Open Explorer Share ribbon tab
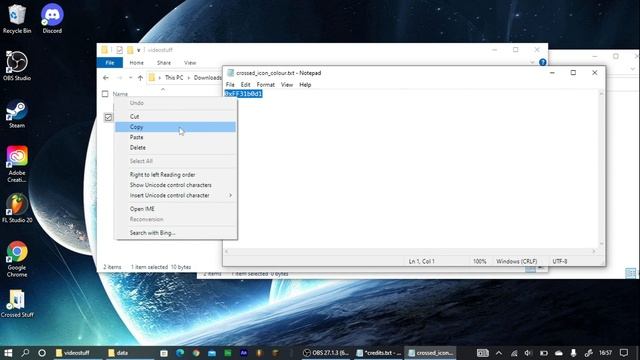The height and width of the screenshot is (360, 640). (164, 62)
